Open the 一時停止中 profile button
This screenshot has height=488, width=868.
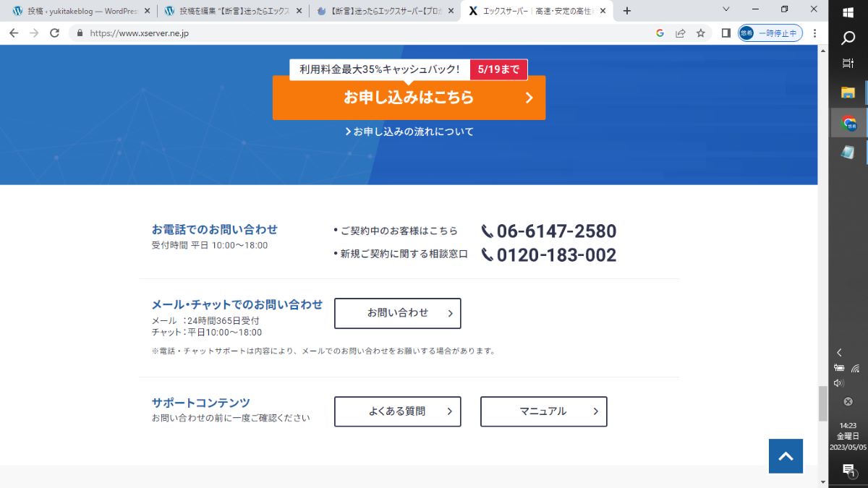[x=770, y=33]
